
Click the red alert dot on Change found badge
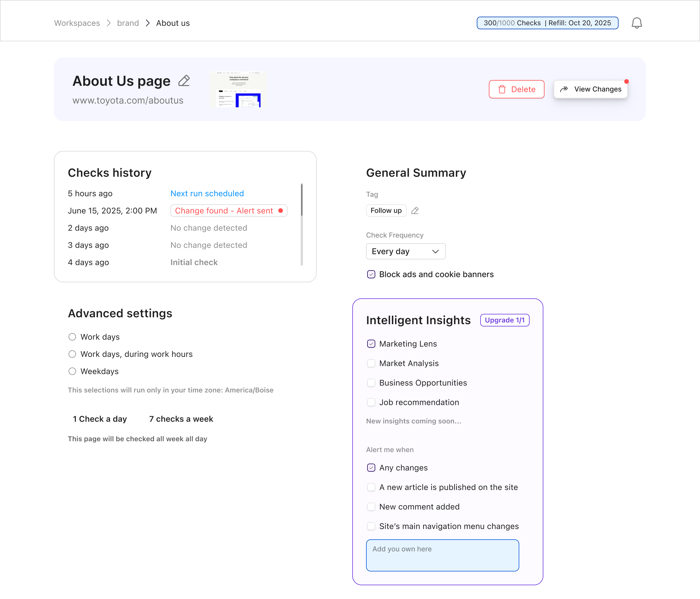(280, 210)
